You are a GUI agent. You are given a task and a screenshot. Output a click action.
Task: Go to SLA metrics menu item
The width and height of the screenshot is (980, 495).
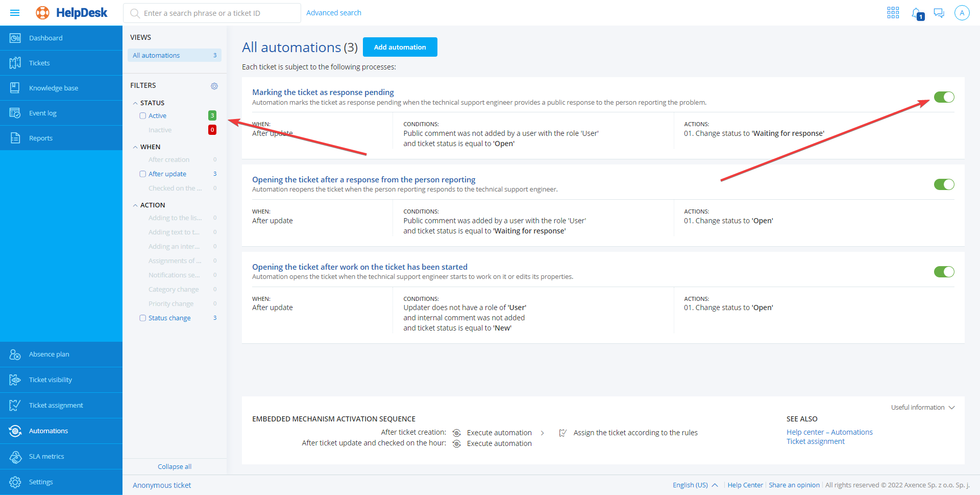coord(46,456)
